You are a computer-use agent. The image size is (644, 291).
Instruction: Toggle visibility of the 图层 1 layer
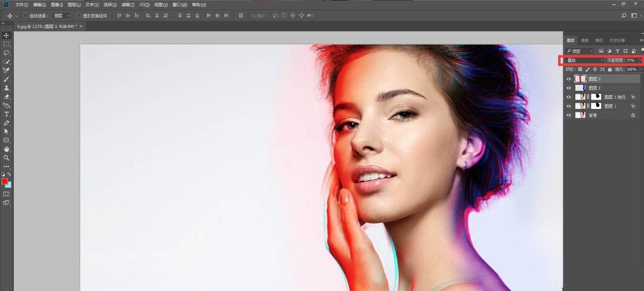click(x=569, y=106)
